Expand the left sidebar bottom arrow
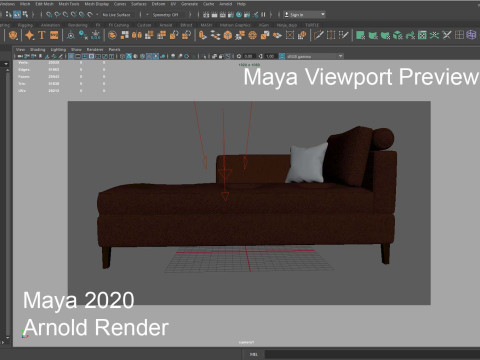This screenshot has width=480, height=360. click(x=3, y=342)
